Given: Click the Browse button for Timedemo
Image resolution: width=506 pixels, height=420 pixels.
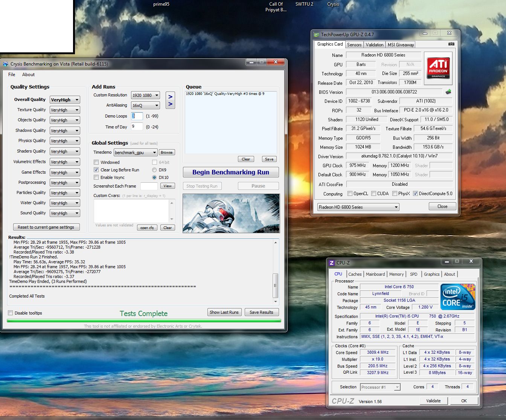Looking at the screenshot, I should [x=166, y=153].
